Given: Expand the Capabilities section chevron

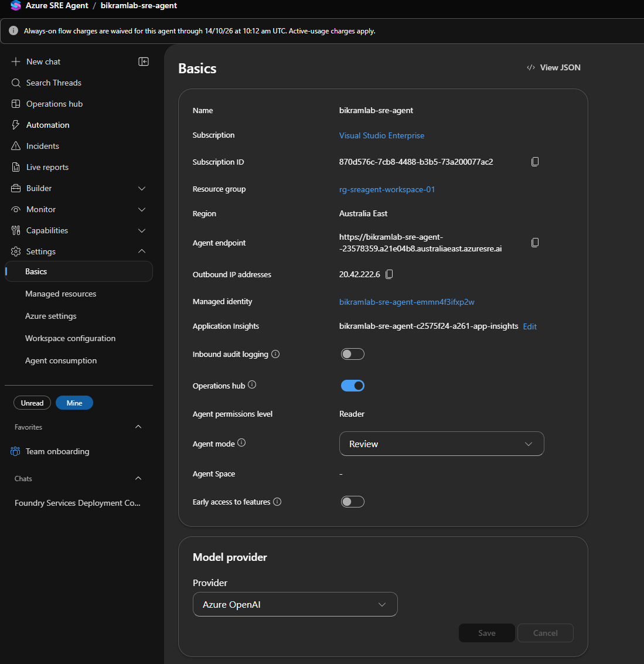Looking at the screenshot, I should (x=142, y=231).
